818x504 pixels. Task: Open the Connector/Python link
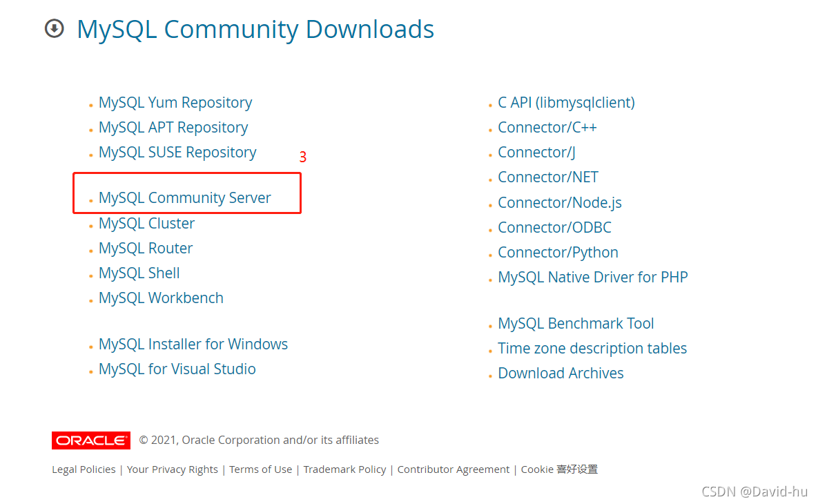pos(558,253)
